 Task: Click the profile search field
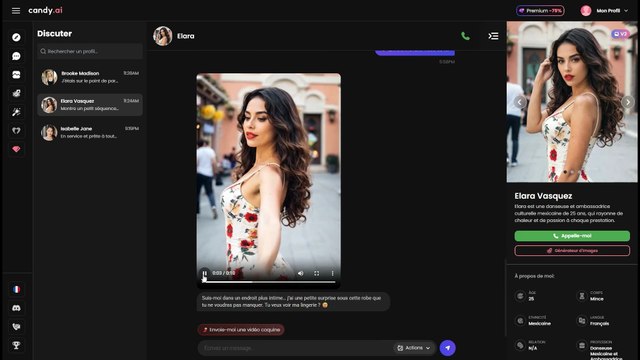point(90,51)
